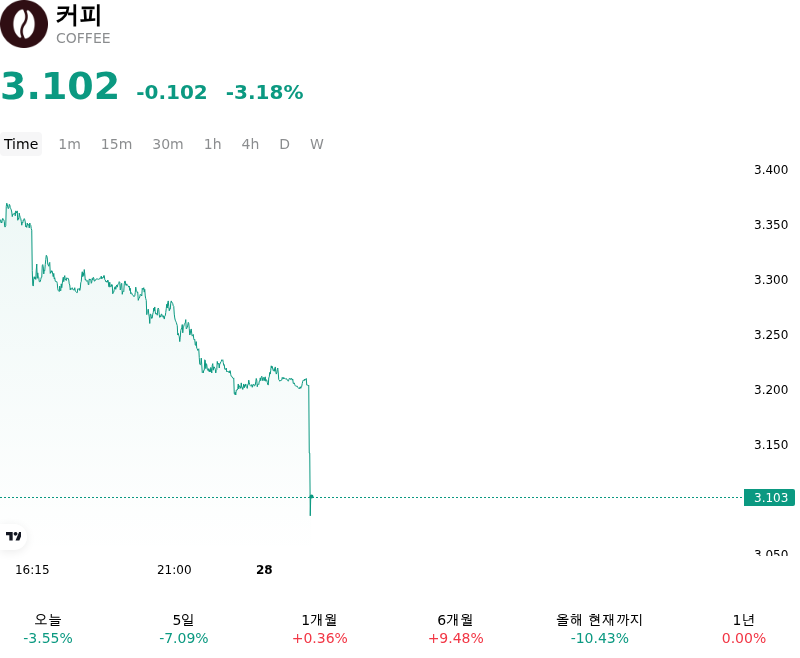
Task: Click the COFFEE ticker symbol text
Action: coord(83,38)
